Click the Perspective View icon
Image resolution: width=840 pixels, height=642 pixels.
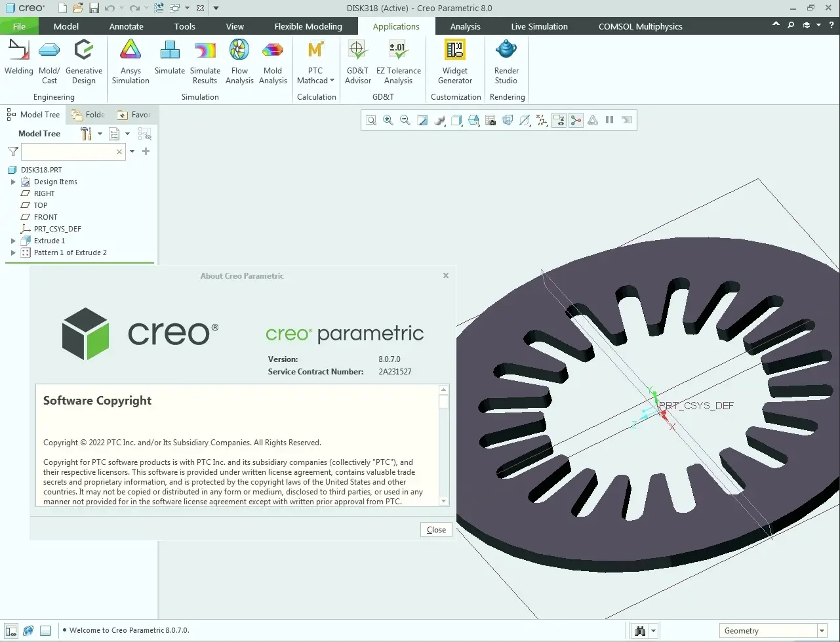[x=508, y=120]
